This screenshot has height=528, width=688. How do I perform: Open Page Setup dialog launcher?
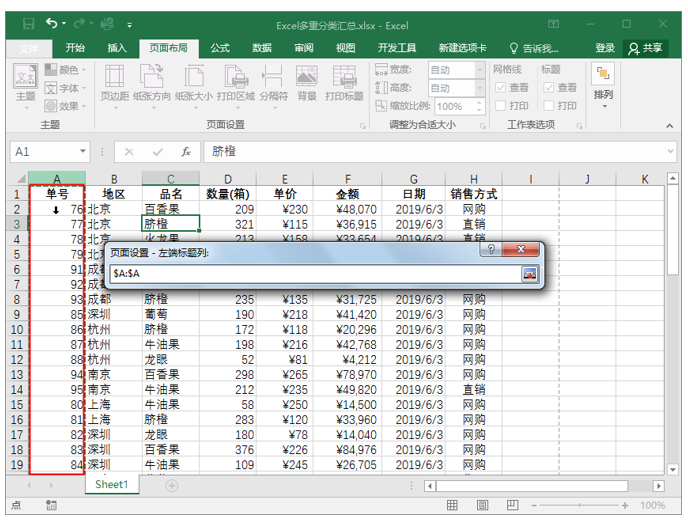point(363,126)
